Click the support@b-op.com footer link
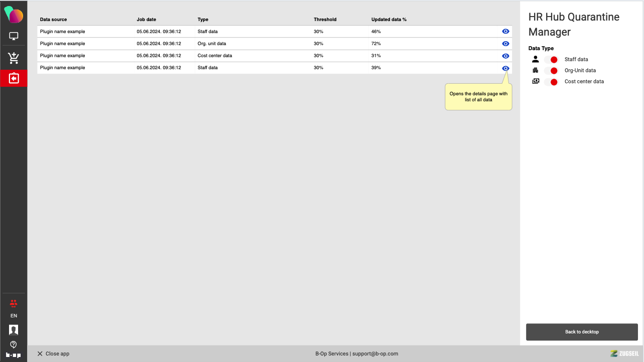Viewport: 644px width, 362px height. tap(375, 353)
